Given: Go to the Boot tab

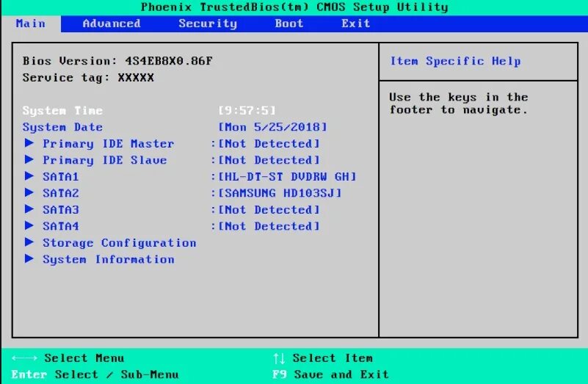Looking at the screenshot, I should (288, 23).
